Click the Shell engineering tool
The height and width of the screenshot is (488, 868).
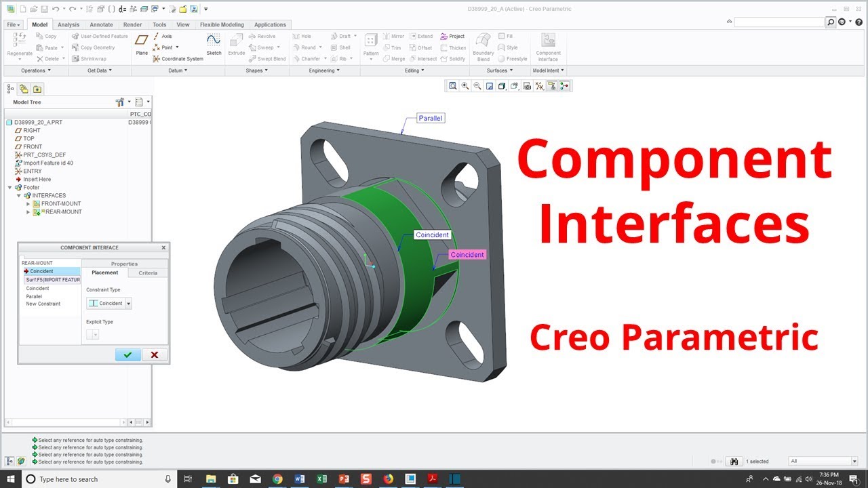pyautogui.click(x=340, y=47)
